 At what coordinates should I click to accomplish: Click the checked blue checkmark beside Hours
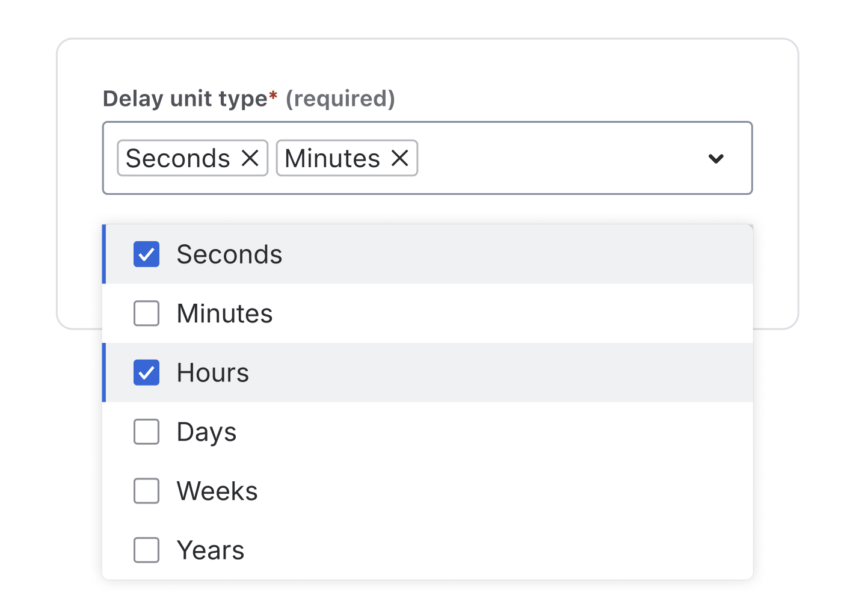coord(146,373)
